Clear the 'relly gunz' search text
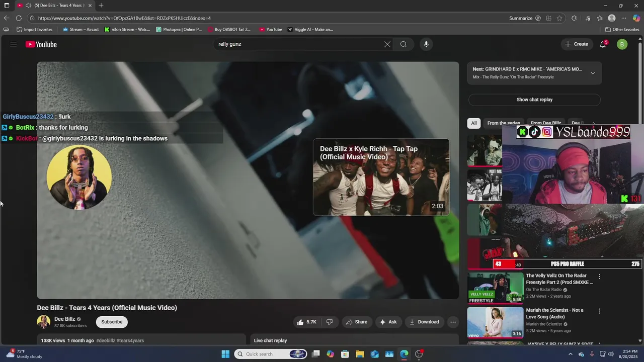The width and height of the screenshot is (644, 362). click(387, 44)
